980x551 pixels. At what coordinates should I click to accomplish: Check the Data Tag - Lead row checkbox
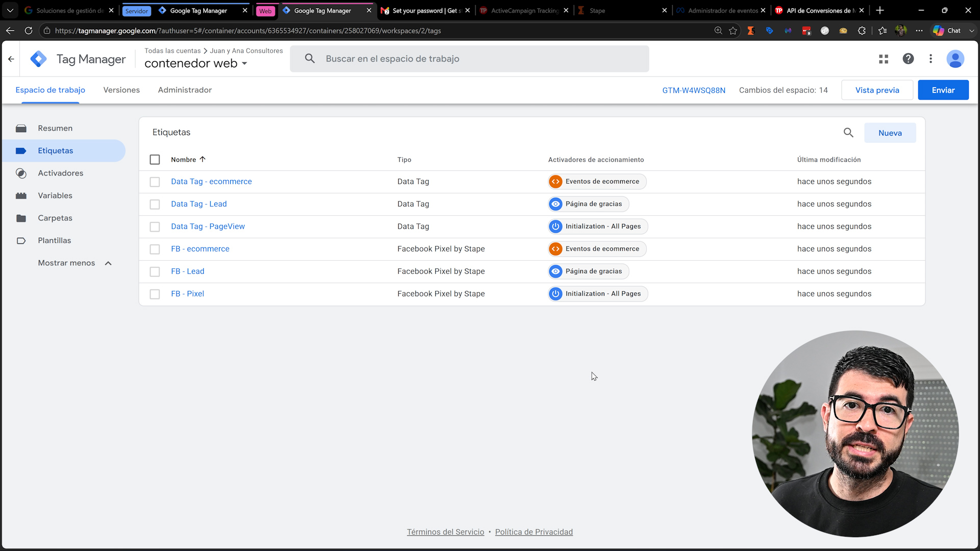[155, 205]
